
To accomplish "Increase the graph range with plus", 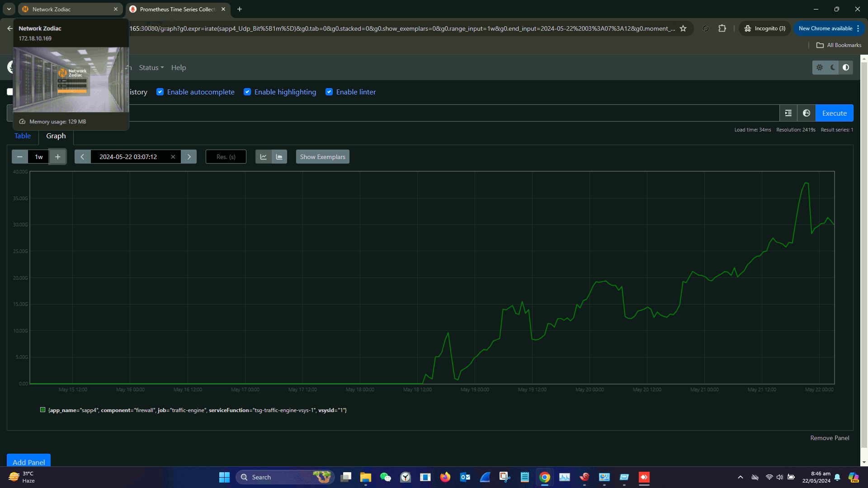I will [57, 157].
